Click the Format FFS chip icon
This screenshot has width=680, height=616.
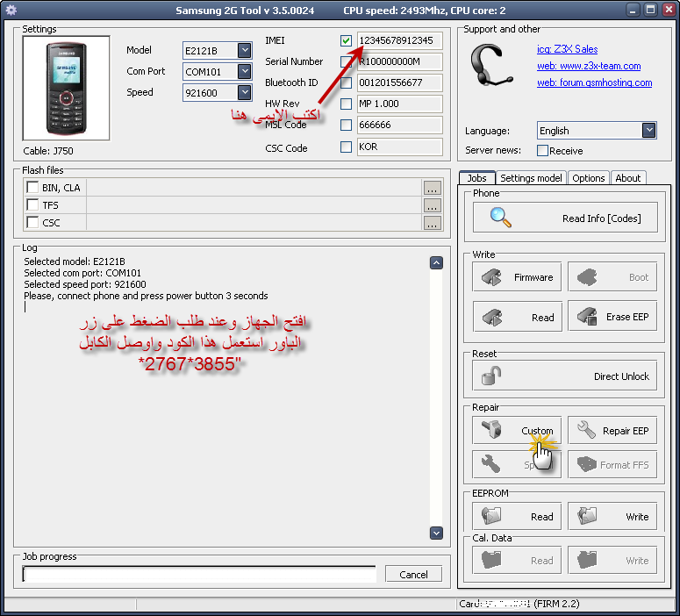(587, 464)
